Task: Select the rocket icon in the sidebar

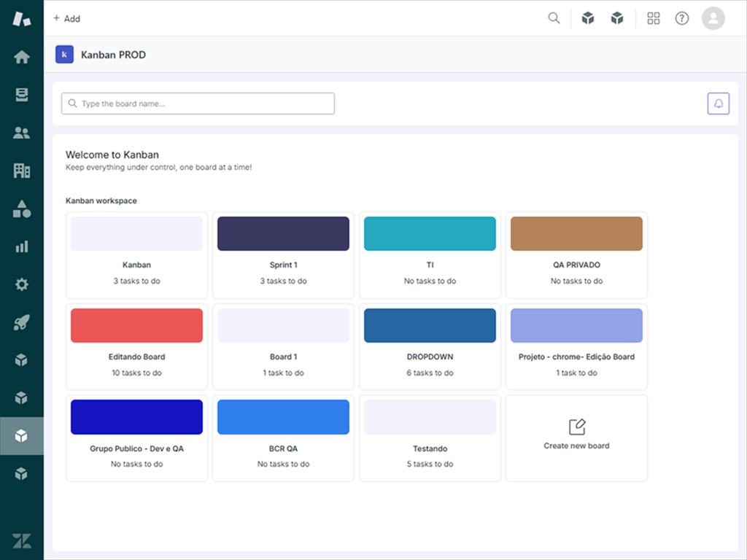Action: click(22, 322)
